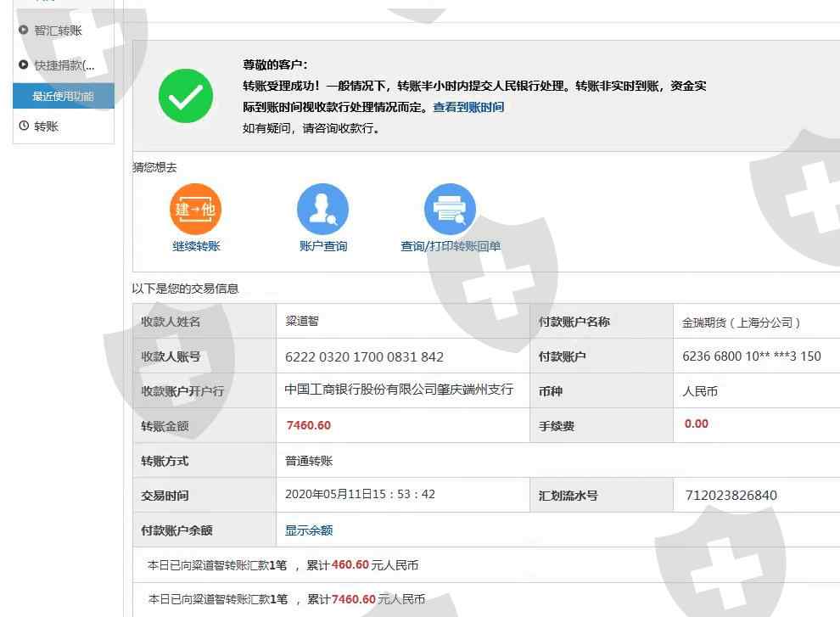Image resolution: width=840 pixels, height=617 pixels.
Task: Click the 如有疑问，请咨询收款行 note
Action: 311,129
